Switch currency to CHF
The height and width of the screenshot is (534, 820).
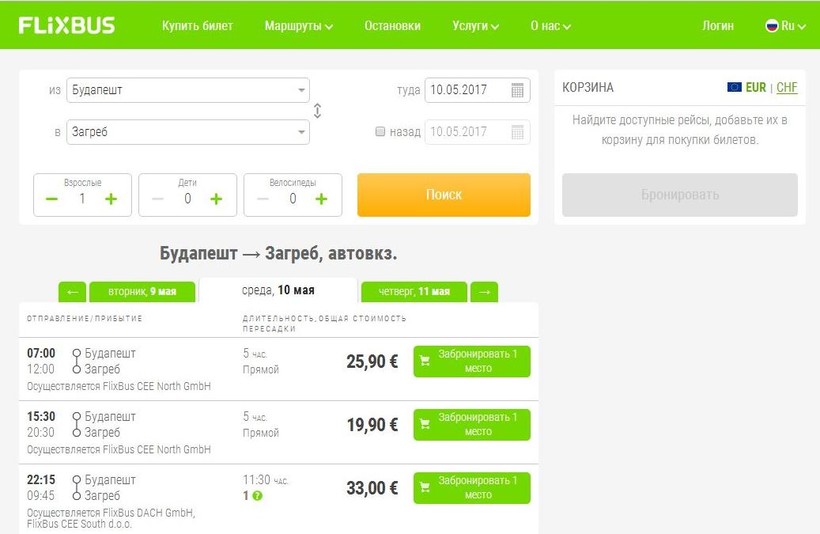click(x=787, y=88)
